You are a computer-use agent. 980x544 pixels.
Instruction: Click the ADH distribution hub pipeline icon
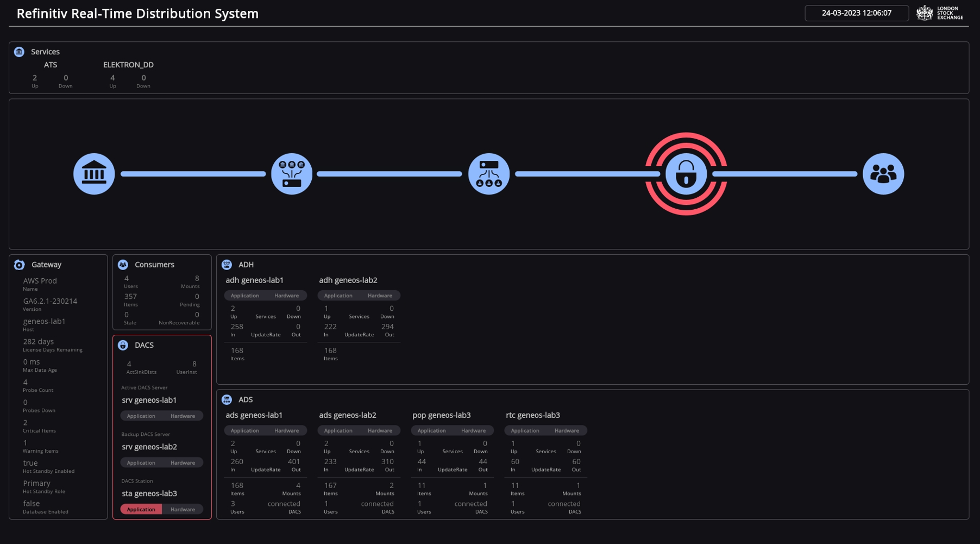[292, 174]
